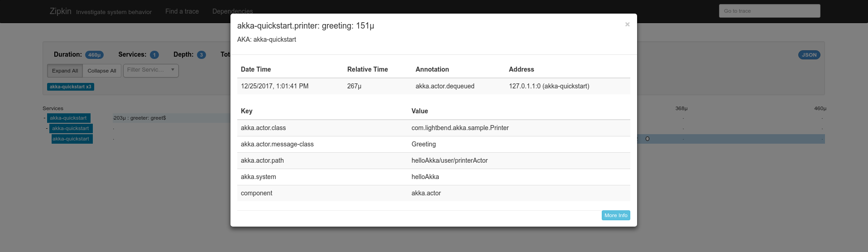Click the akka-quickstart x3 service tag
This screenshot has width=868, height=252.
click(71, 87)
